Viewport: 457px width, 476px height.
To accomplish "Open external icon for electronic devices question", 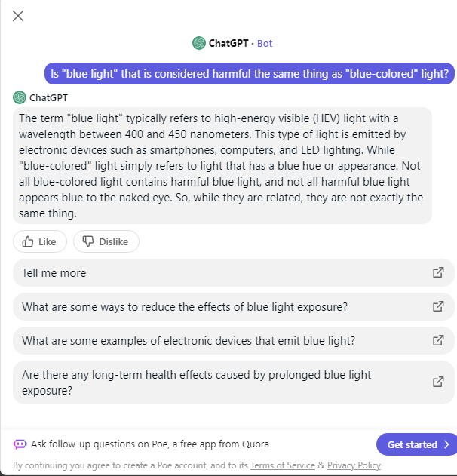I will point(438,340).
